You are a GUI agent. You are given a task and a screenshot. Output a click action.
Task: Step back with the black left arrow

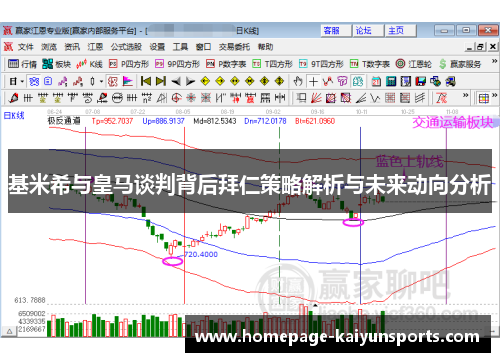pyautogui.click(x=176, y=81)
